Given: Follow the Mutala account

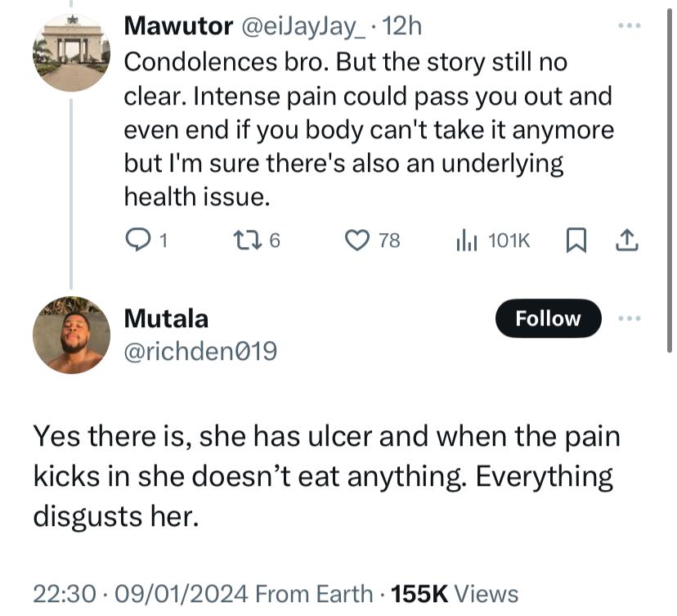Looking at the screenshot, I should tap(547, 319).
